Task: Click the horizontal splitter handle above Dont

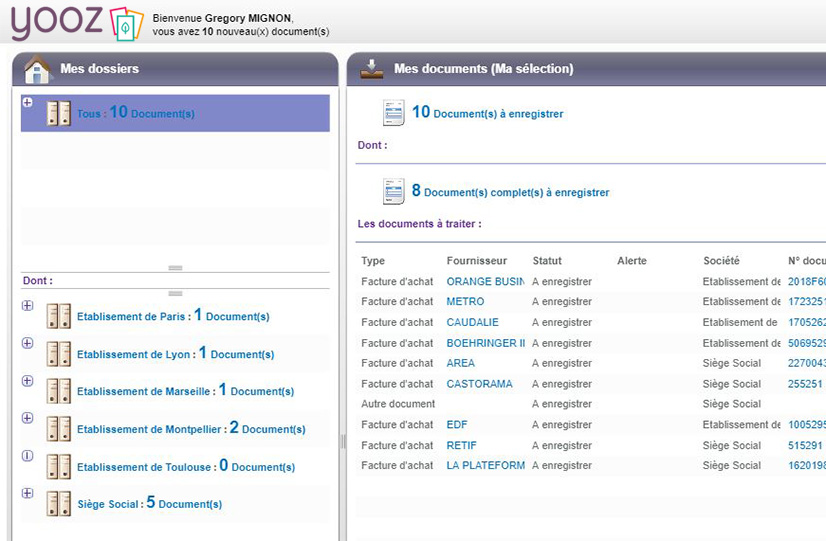Action: [x=175, y=268]
